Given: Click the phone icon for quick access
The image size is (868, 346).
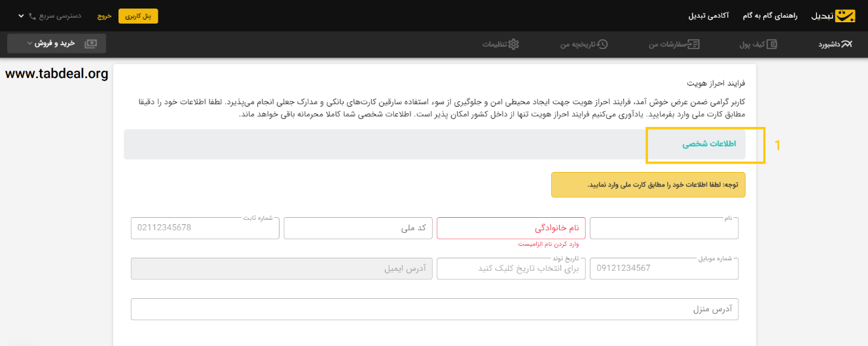Looking at the screenshot, I should (x=32, y=16).
